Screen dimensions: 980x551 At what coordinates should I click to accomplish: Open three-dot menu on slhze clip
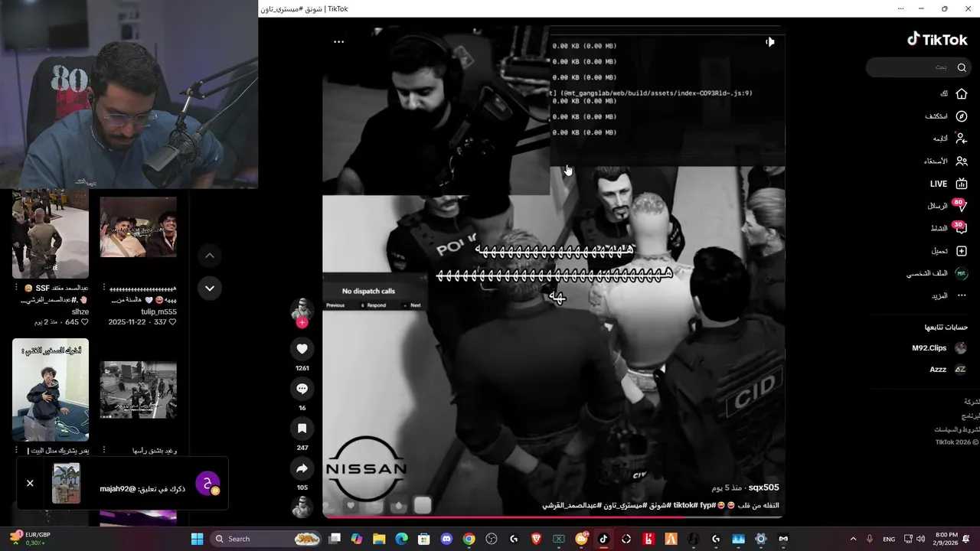(15, 289)
